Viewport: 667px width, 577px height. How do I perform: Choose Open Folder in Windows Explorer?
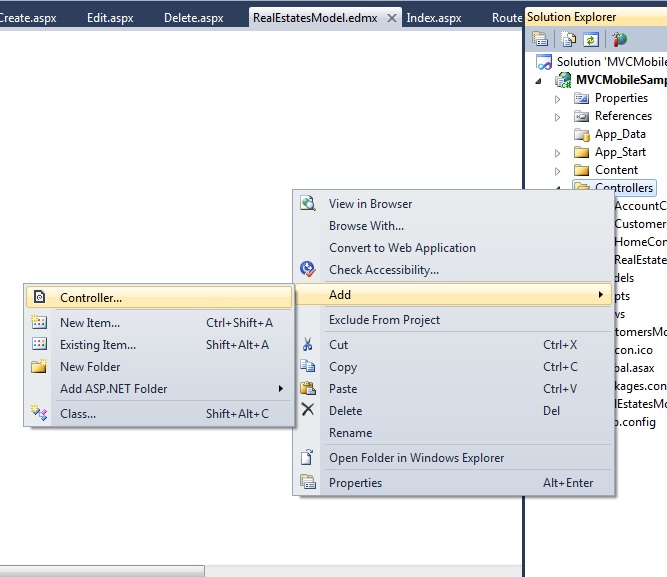tap(453, 457)
